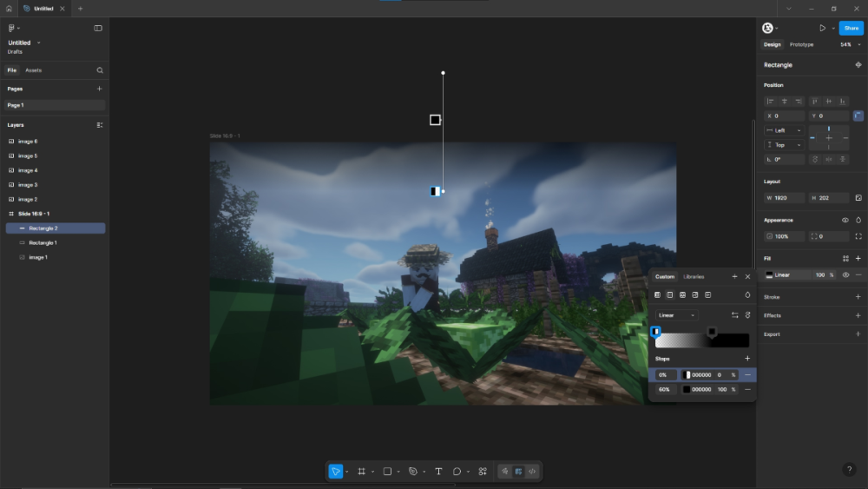Choose the Pen tool

pos(413,472)
